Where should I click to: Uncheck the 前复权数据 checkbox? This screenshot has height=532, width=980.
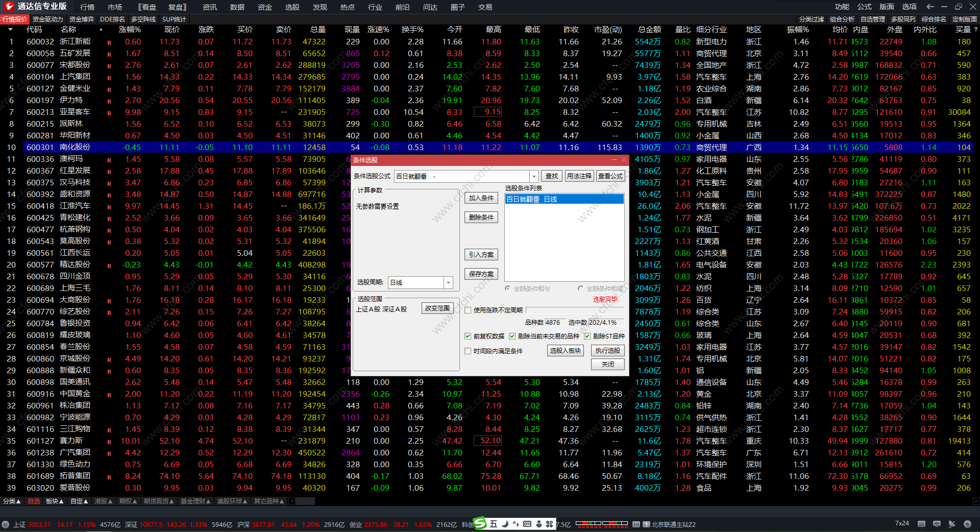468,336
